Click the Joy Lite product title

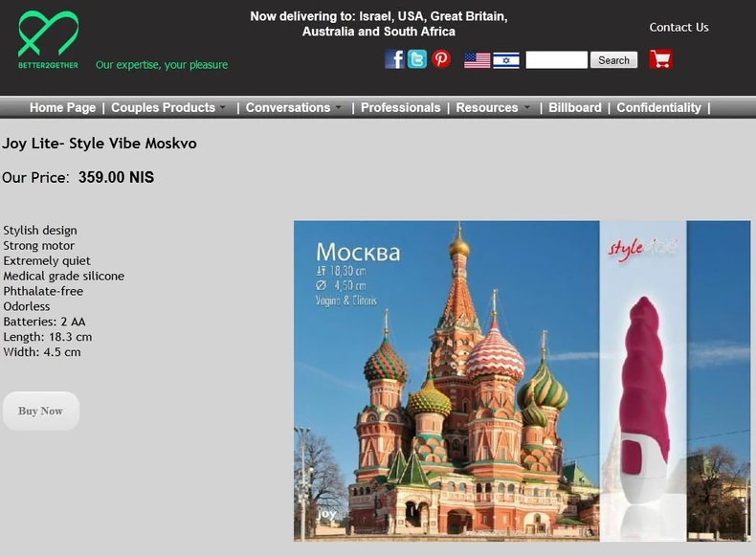coord(100,144)
